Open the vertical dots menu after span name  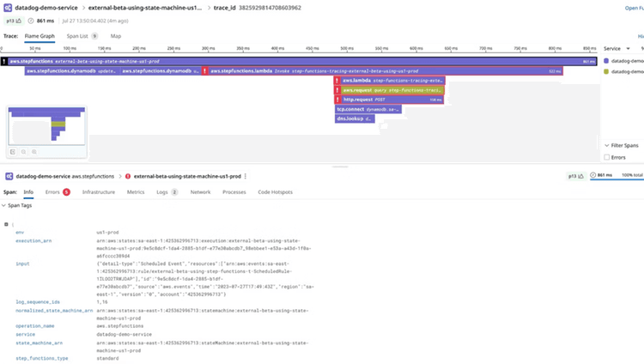246,176
